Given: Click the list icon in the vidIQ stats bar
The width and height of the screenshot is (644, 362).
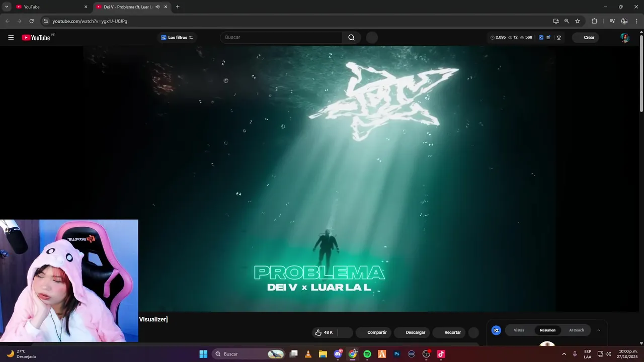Looking at the screenshot, I should click(548, 38).
